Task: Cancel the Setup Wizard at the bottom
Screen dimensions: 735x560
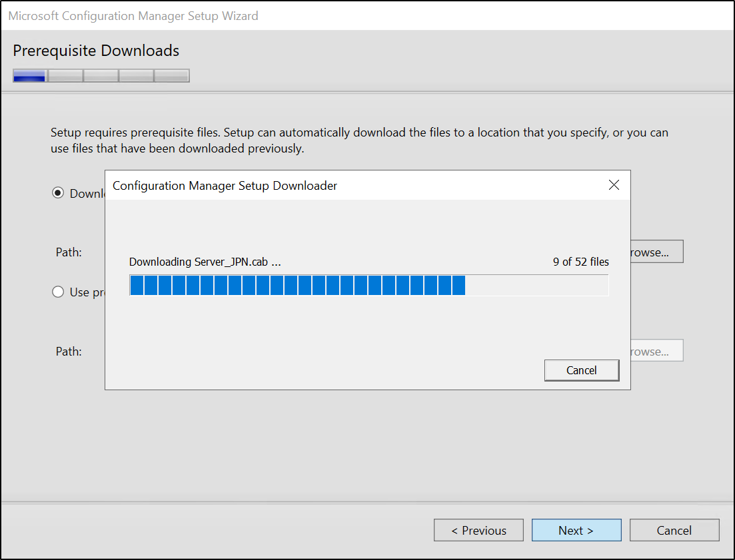Action: (674, 530)
